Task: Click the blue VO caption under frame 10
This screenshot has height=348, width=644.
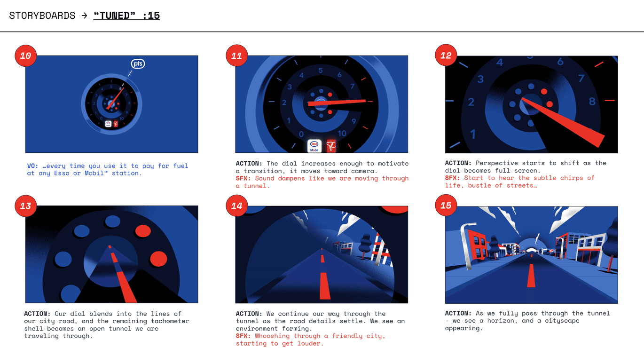Action: pos(108,169)
